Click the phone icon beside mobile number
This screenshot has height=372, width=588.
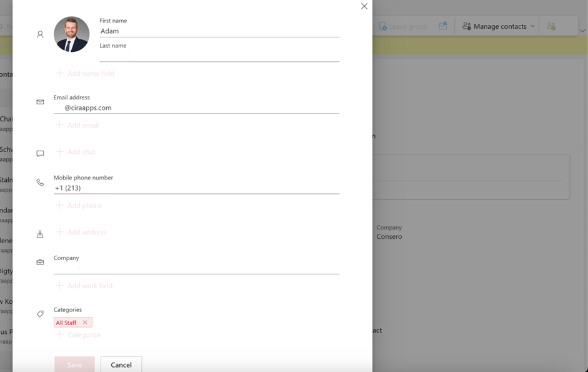(x=40, y=183)
